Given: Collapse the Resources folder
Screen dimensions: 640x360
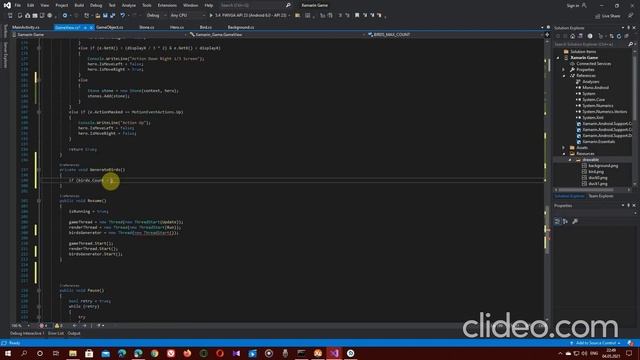Looking at the screenshot, I should (x=564, y=154).
